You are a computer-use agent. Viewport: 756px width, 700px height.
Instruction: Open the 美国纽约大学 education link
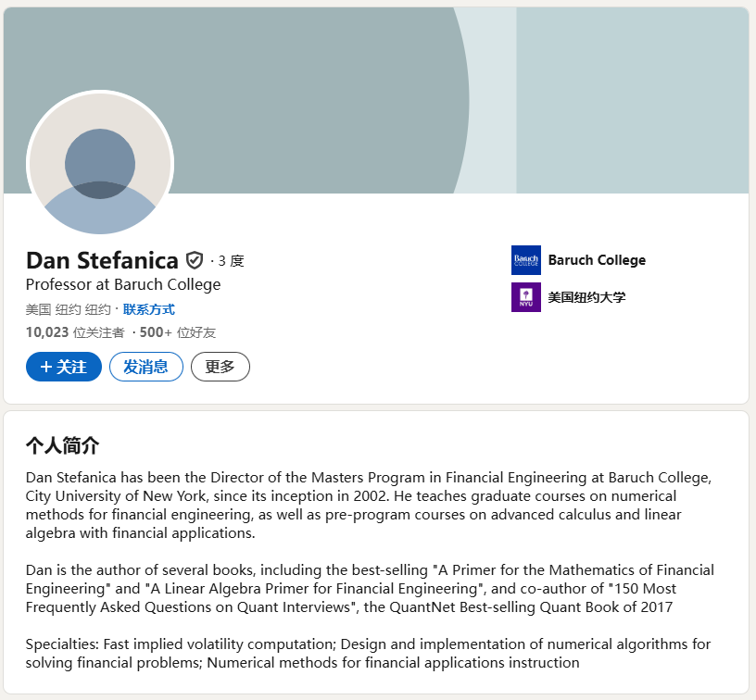pos(586,297)
